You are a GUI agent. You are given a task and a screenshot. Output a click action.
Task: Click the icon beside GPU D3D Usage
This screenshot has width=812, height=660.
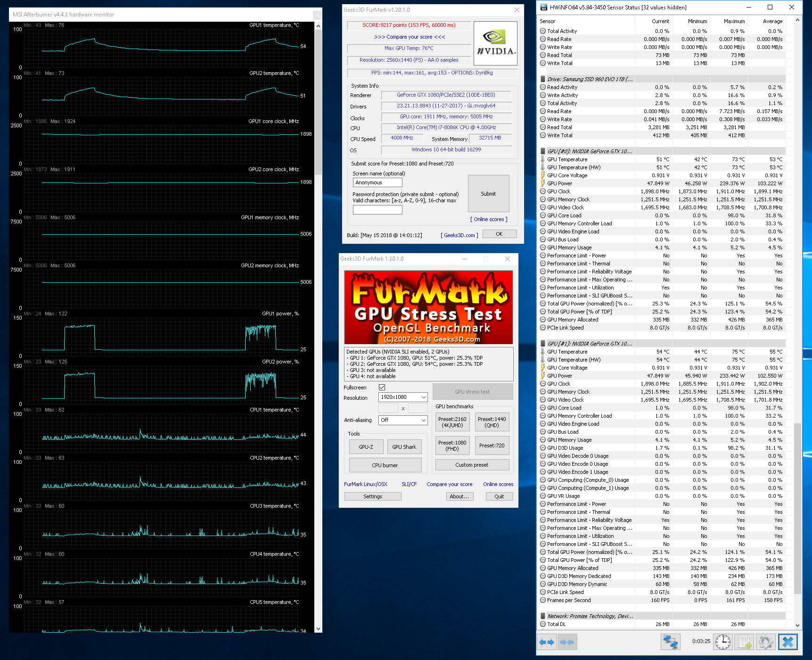click(543, 448)
